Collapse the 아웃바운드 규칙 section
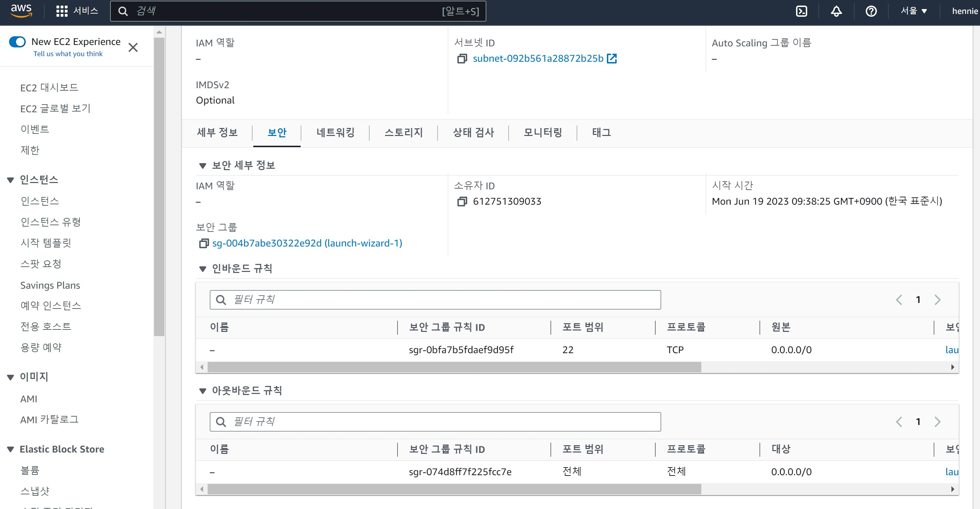980x509 pixels. [203, 391]
